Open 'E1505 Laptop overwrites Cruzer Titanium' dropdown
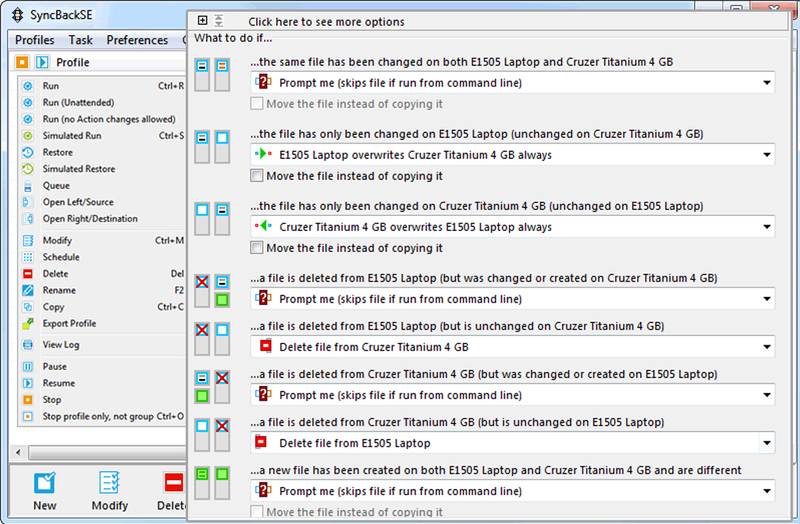 click(512, 155)
